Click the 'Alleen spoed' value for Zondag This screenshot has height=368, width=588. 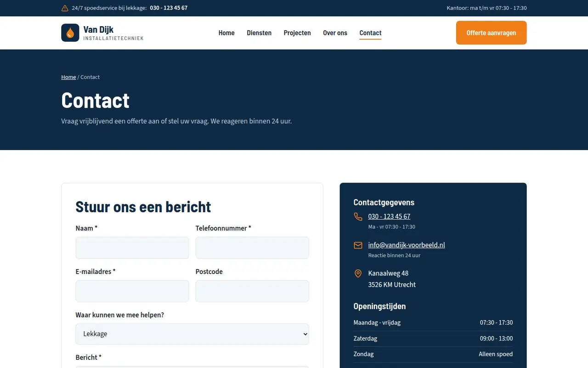(496, 354)
